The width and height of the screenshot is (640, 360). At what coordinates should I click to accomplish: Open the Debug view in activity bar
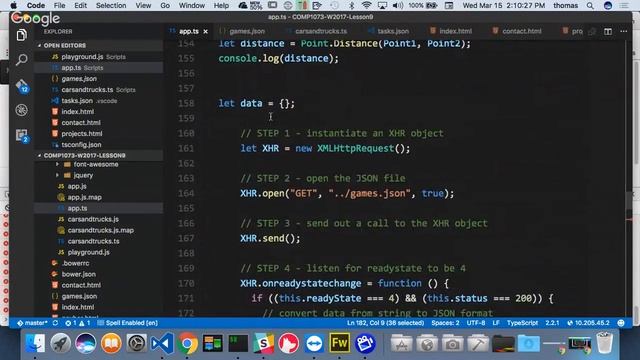(x=22, y=110)
